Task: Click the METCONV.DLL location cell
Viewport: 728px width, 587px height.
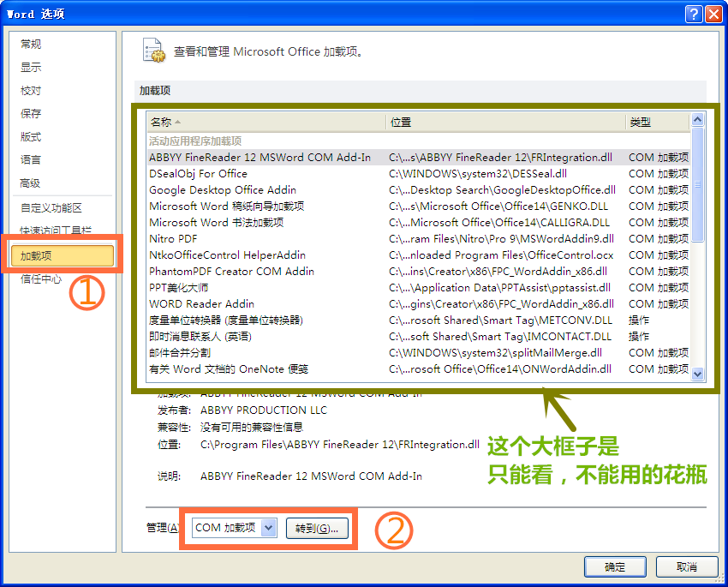Action: [x=500, y=320]
